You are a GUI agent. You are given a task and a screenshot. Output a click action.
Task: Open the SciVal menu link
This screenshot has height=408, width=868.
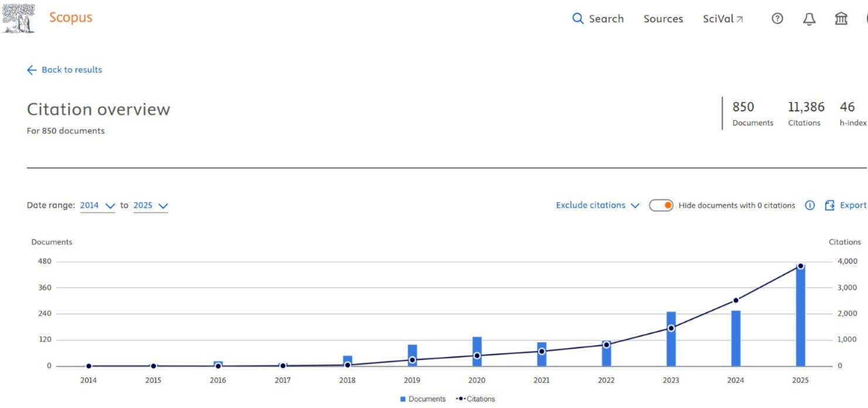pyautogui.click(x=723, y=19)
